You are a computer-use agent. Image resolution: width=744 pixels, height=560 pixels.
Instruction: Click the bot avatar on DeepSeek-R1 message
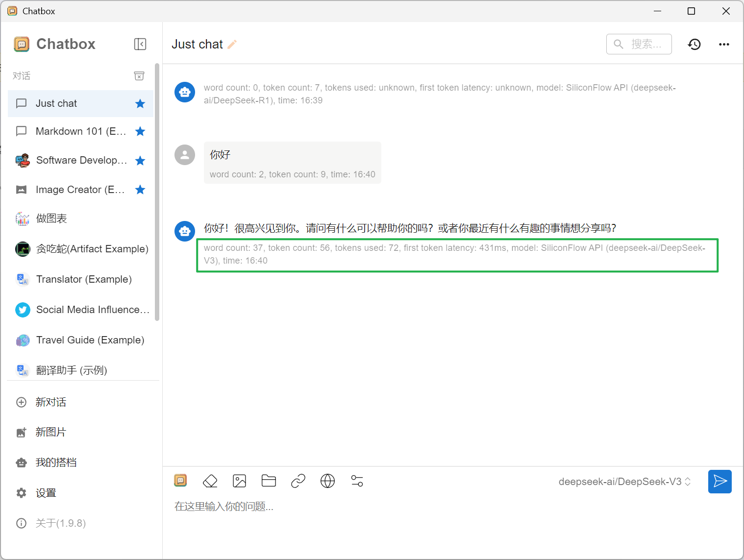(185, 92)
